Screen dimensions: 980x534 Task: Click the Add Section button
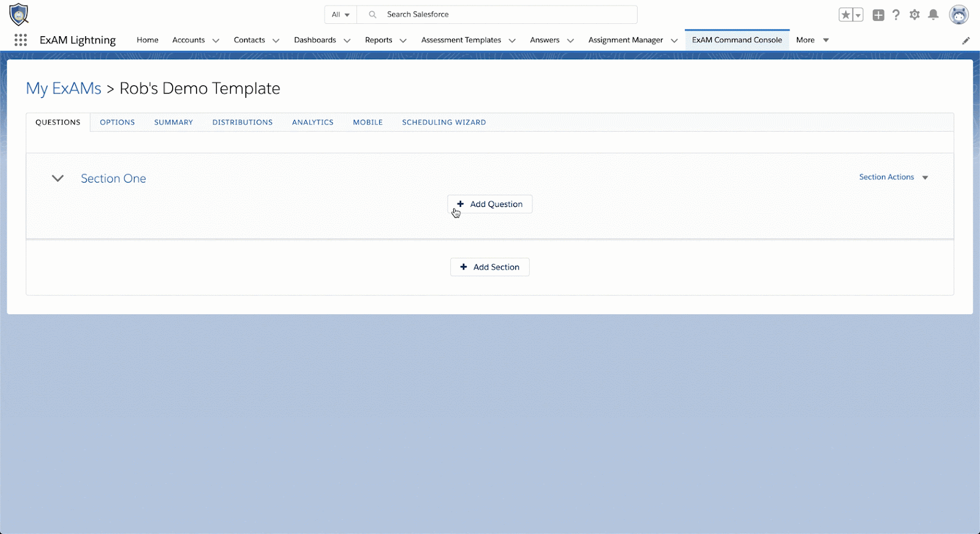(490, 267)
